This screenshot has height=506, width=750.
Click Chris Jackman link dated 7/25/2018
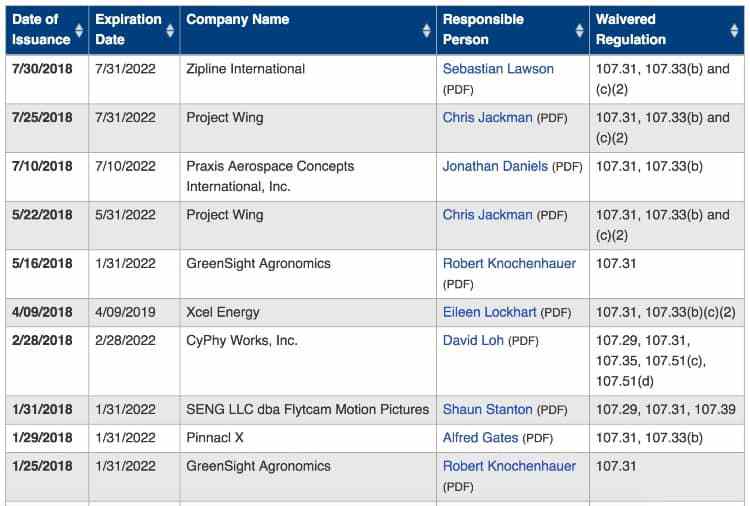click(487, 118)
